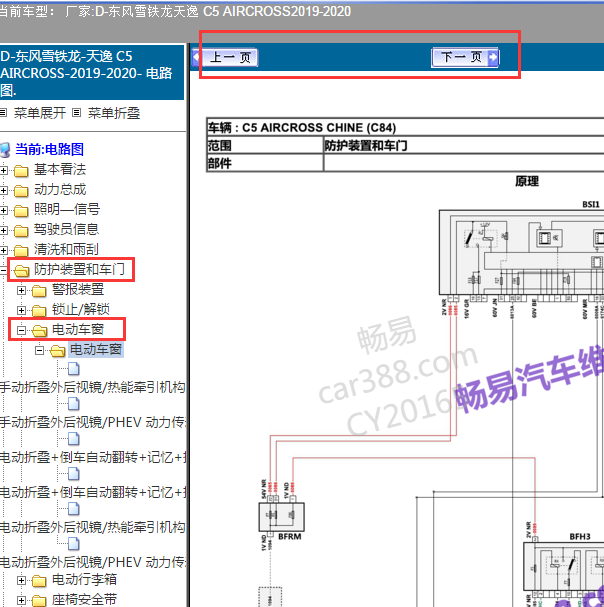Screen dimensions: 604x607
Task: Expand all menus via 菜单展开
Action: (x=39, y=113)
